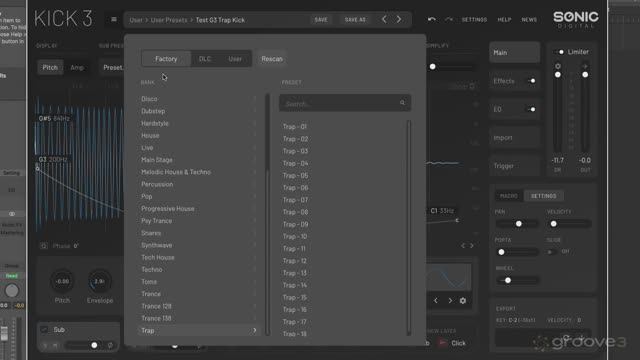
Task: Click the Envelope knob
Action: pos(99,281)
